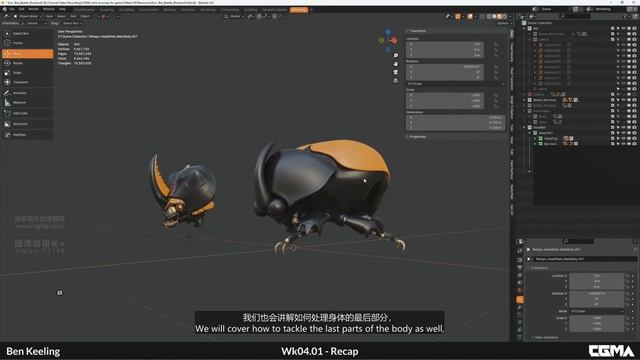Select the HardOps tool
This screenshot has height=360, width=640.
tap(27, 134)
